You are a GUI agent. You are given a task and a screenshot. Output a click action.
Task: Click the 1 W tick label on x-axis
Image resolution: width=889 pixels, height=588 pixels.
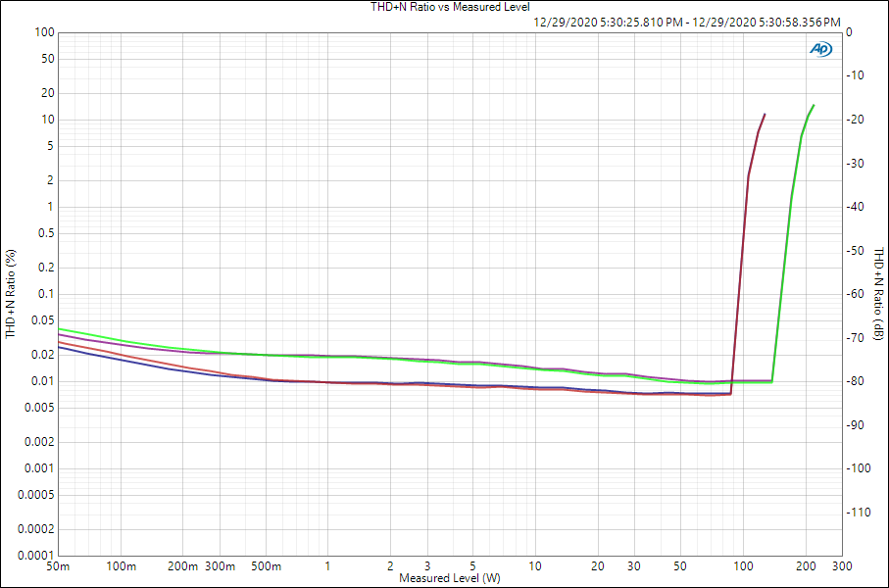327,566
